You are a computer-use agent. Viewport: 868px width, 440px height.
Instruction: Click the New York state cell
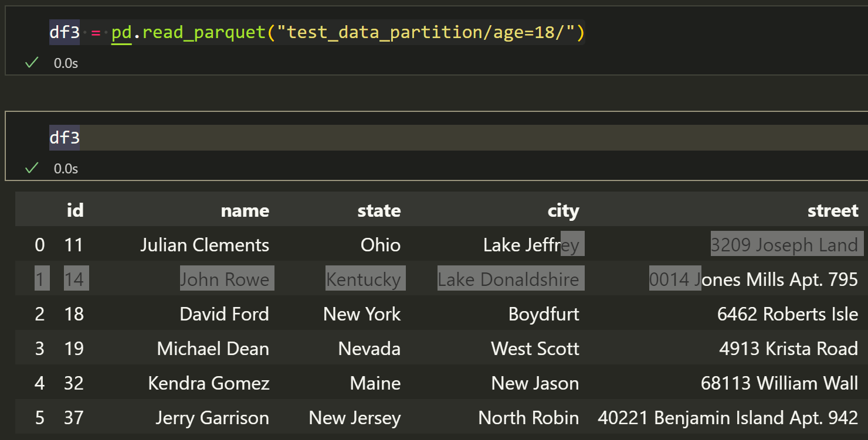(x=362, y=313)
